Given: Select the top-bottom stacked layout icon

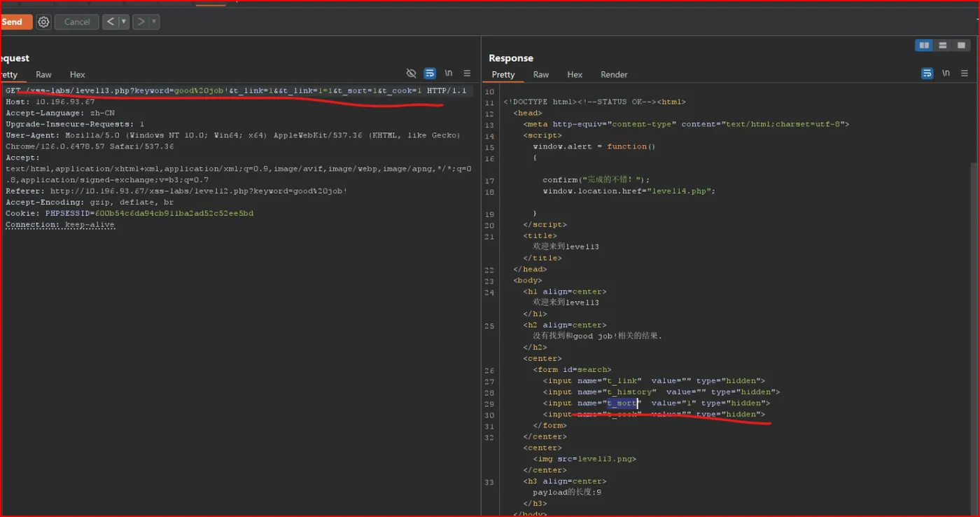Looking at the screenshot, I should [x=943, y=46].
